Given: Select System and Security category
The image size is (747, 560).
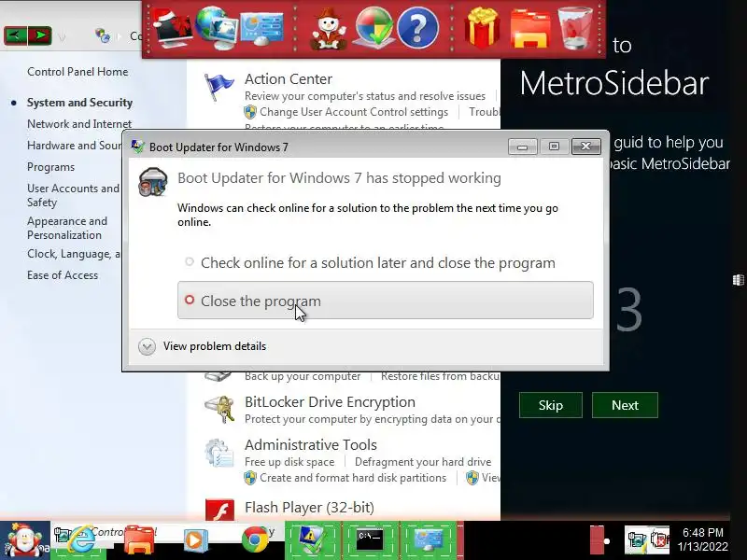Looking at the screenshot, I should (x=79, y=103).
